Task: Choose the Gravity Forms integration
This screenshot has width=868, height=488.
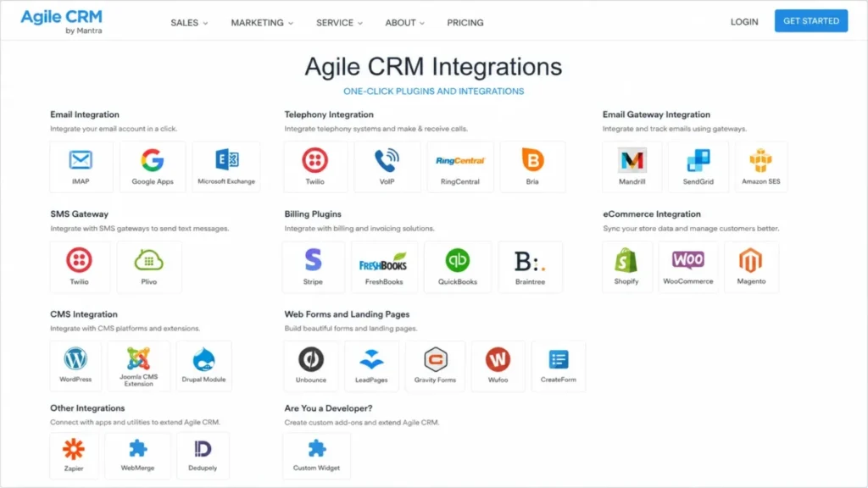Action: point(435,366)
